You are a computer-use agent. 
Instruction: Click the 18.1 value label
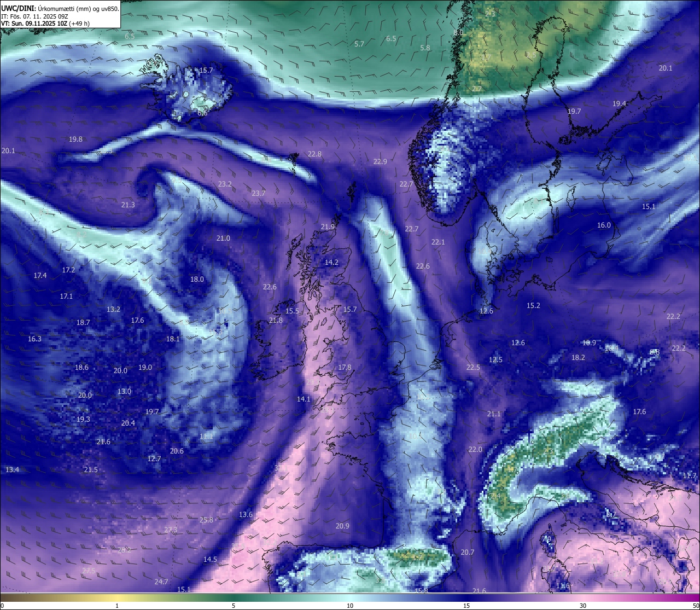pyautogui.click(x=173, y=339)
